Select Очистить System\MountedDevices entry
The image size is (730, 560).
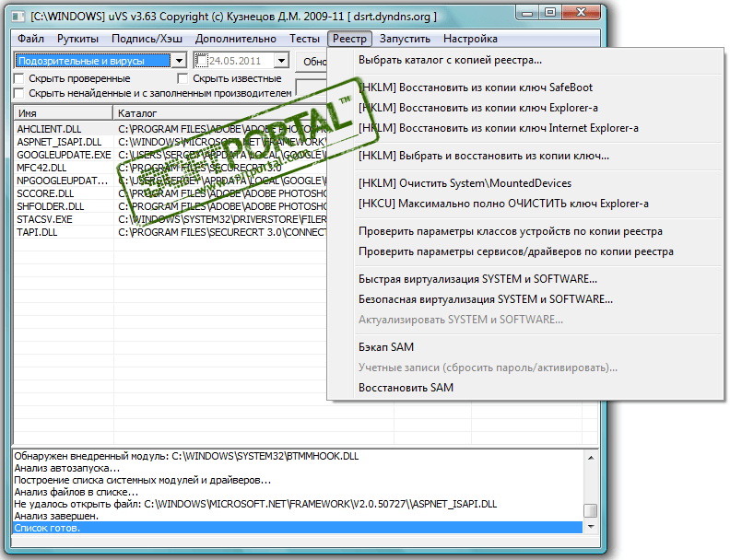465,183
